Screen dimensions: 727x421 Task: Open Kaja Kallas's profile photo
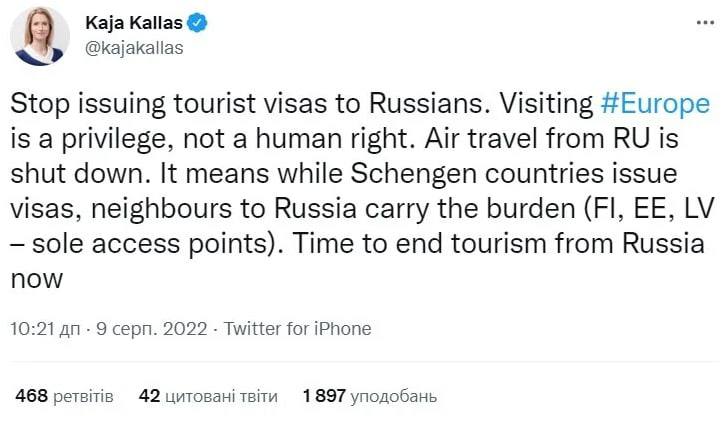point(40,35)
